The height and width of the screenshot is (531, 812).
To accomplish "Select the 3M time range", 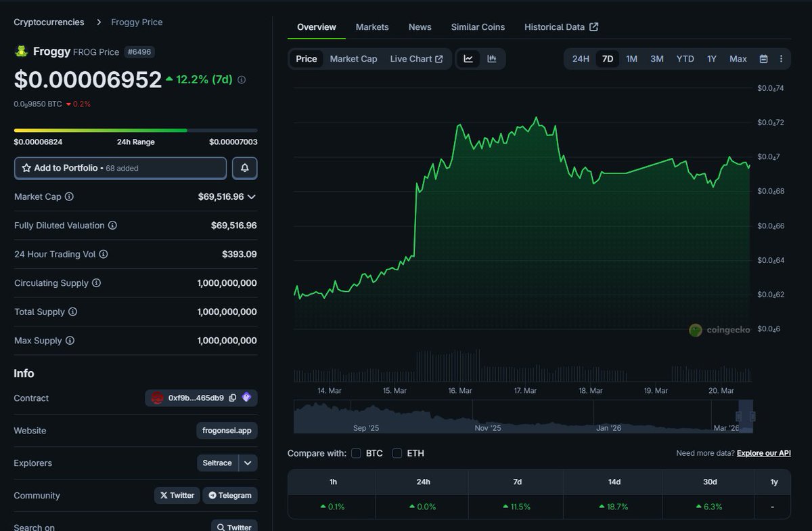I will click(x=657, y=59).
